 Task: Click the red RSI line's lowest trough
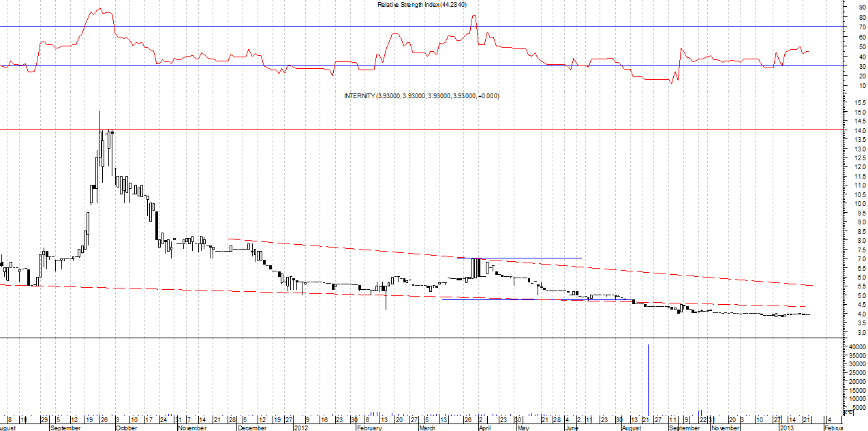coord(670,83)
